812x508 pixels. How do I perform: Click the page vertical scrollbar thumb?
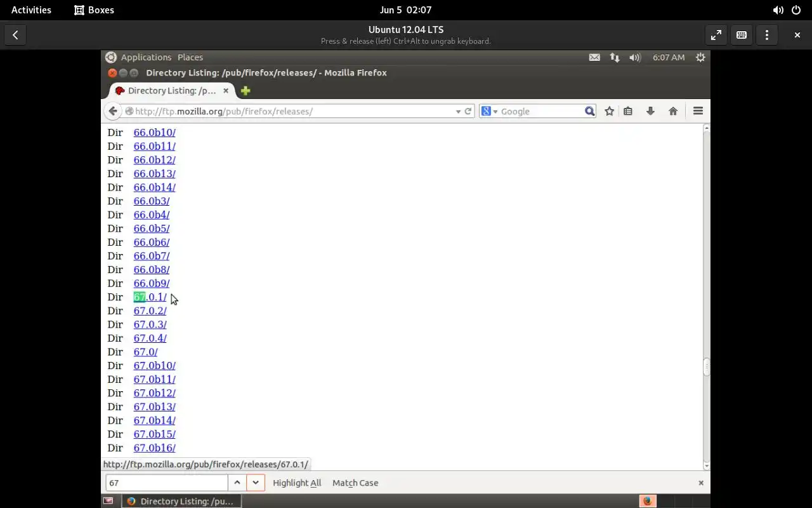[707, 368]
